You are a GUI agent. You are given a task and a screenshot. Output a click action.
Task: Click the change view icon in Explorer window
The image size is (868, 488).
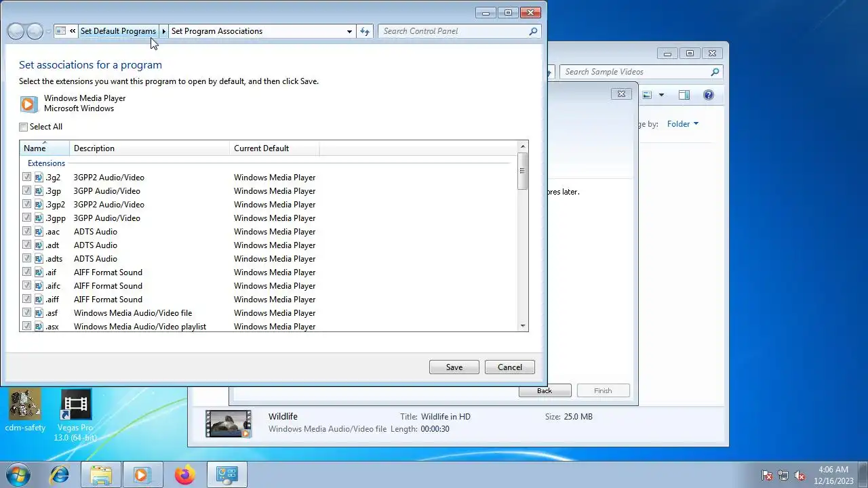coord(647,95)
